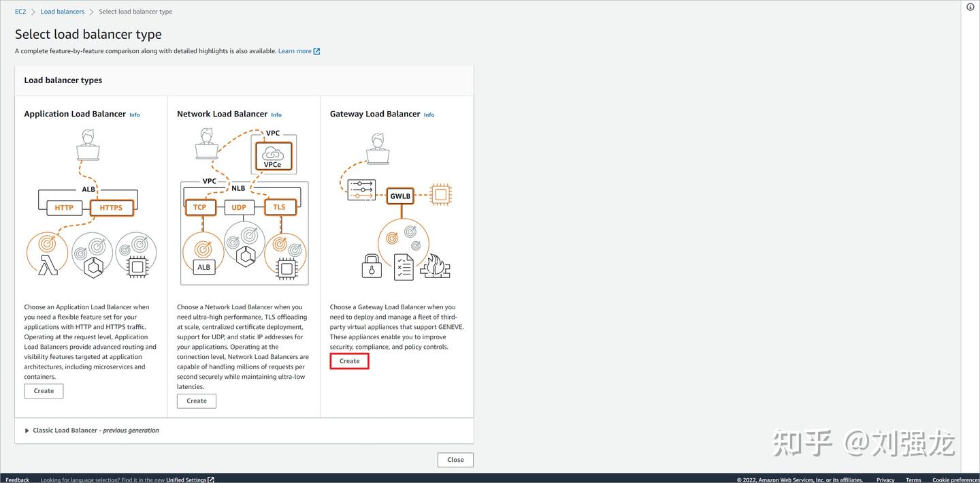Click the external-link icon after Unified Settings
Viewport: 980px width, 483px height.
[x=210, y=480]
